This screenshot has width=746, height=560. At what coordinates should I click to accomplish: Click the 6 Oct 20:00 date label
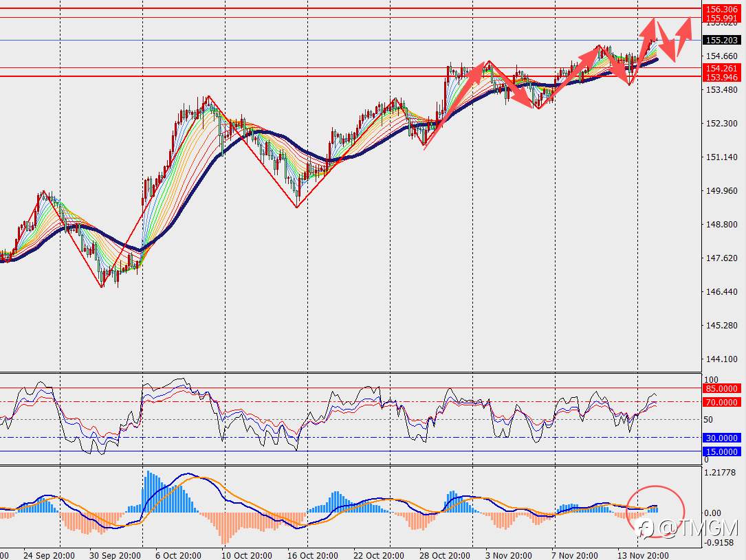(178, 556)
